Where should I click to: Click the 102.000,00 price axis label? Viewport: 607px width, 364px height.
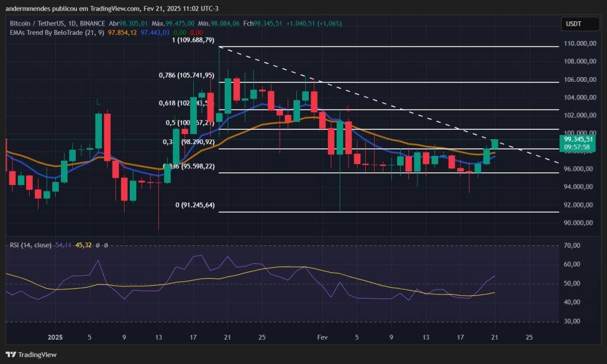[x=580, y=115]
